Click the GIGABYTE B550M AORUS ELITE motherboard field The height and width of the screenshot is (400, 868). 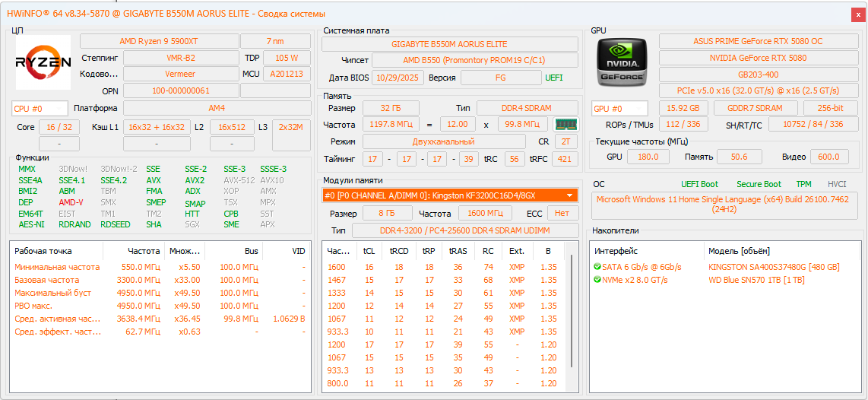449,44
